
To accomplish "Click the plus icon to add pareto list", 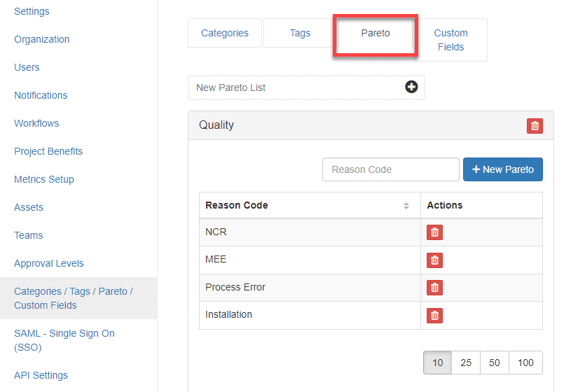I will click(411, 87).
